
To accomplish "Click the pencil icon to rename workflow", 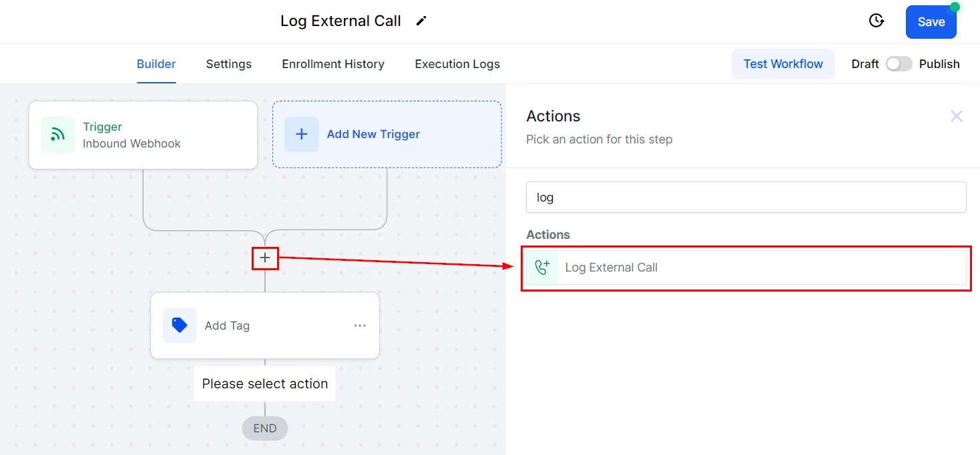I will click(421, 21).
